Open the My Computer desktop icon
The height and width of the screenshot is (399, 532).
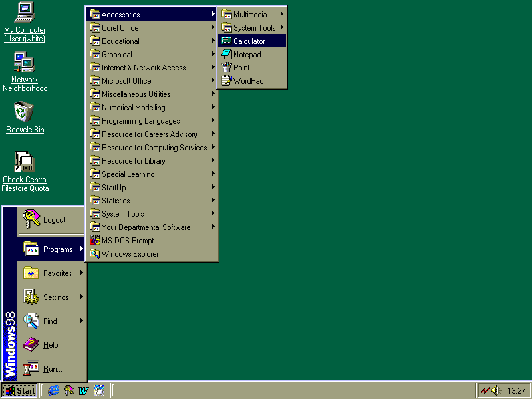25,22
